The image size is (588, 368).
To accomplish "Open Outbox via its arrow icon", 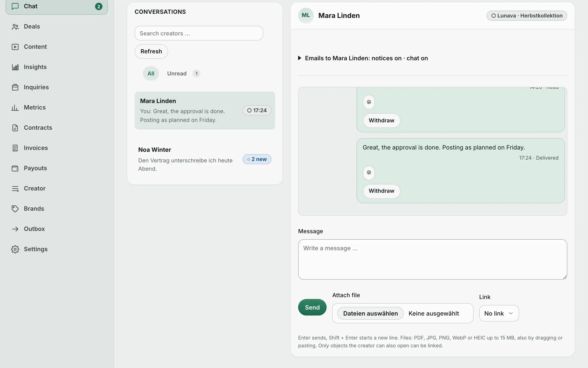I will [15, 229].
